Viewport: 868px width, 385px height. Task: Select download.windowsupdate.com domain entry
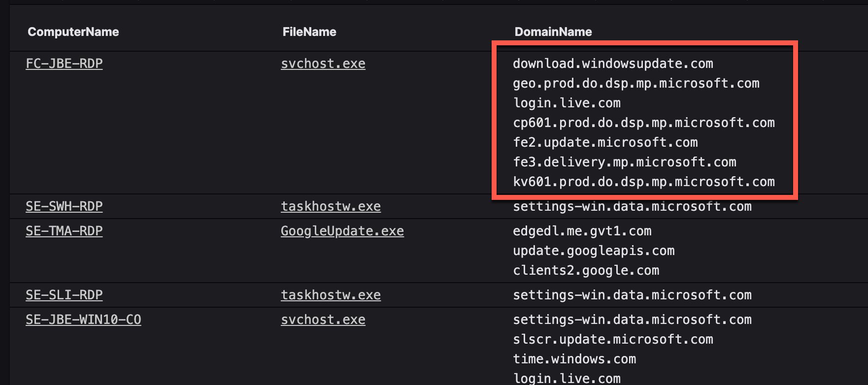[613, 64]
